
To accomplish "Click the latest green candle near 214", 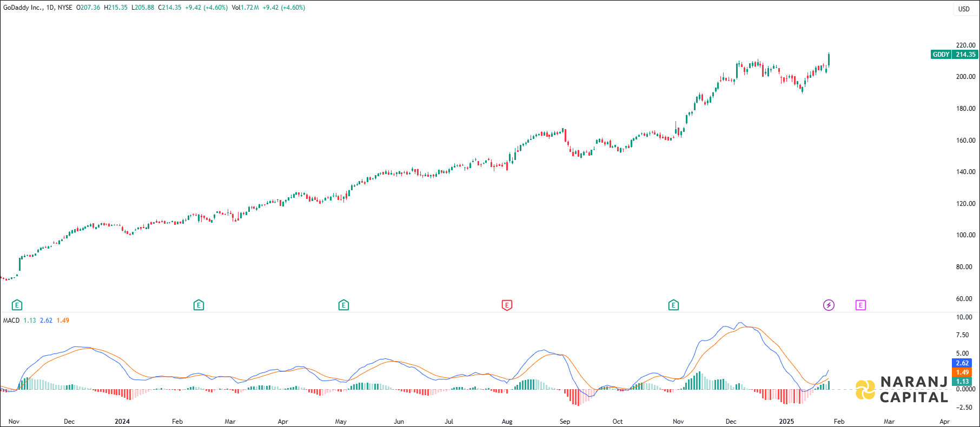I will click(829, 60).
